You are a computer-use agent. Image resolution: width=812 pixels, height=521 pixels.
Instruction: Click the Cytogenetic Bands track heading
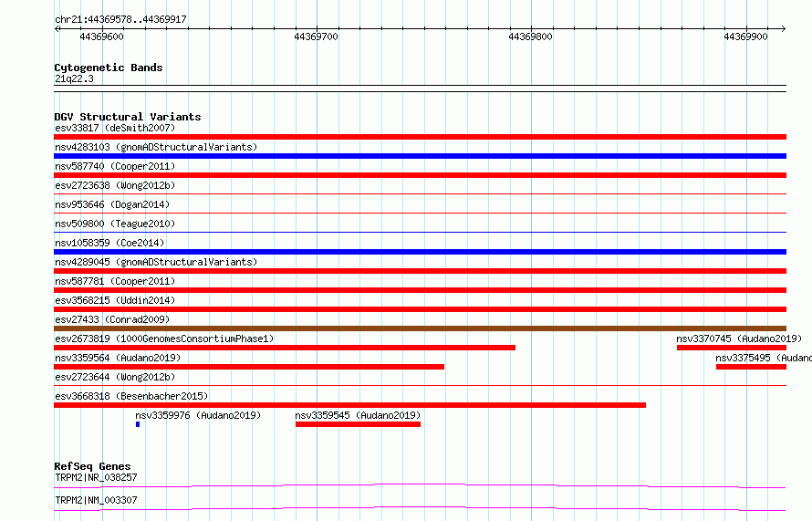[109, 68]
